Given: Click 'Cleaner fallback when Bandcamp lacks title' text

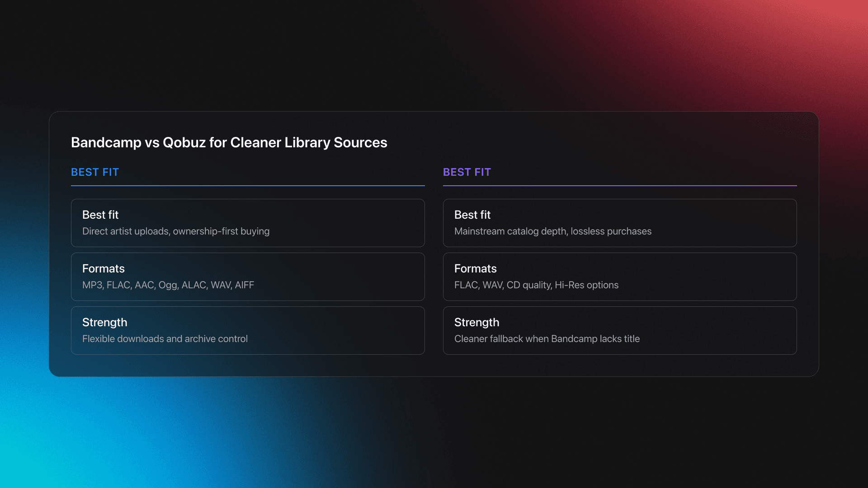Looking at the screenshot, I should click(x=547, y=338).
